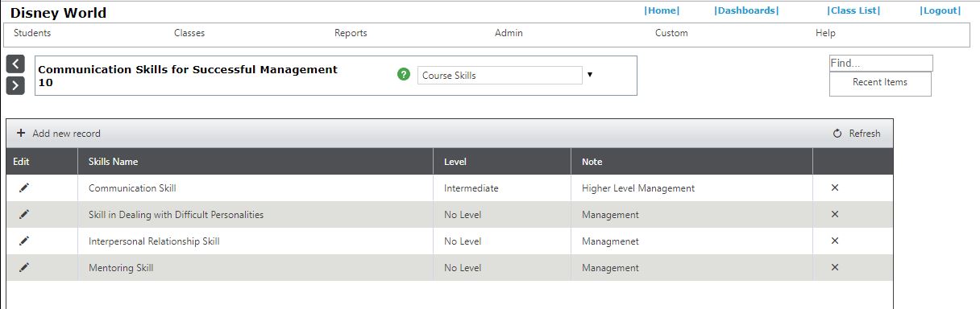Open the Students menu
The image size is (980, 309).
[32, 33]
